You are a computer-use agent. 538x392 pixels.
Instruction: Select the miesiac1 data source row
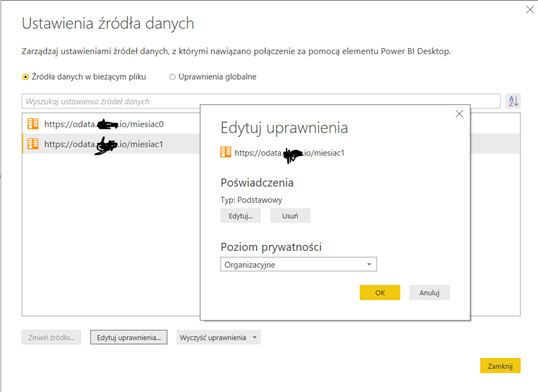tap(111, 144)
